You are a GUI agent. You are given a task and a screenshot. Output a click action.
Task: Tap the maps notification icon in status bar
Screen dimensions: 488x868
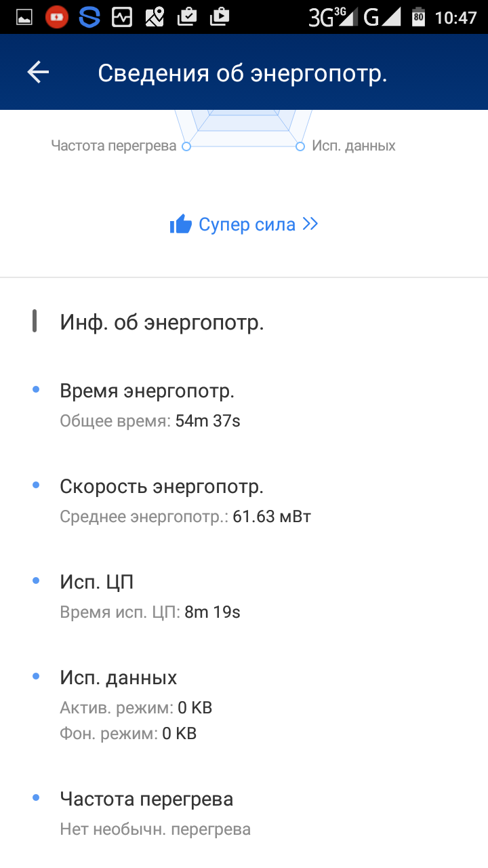point(155,17)
